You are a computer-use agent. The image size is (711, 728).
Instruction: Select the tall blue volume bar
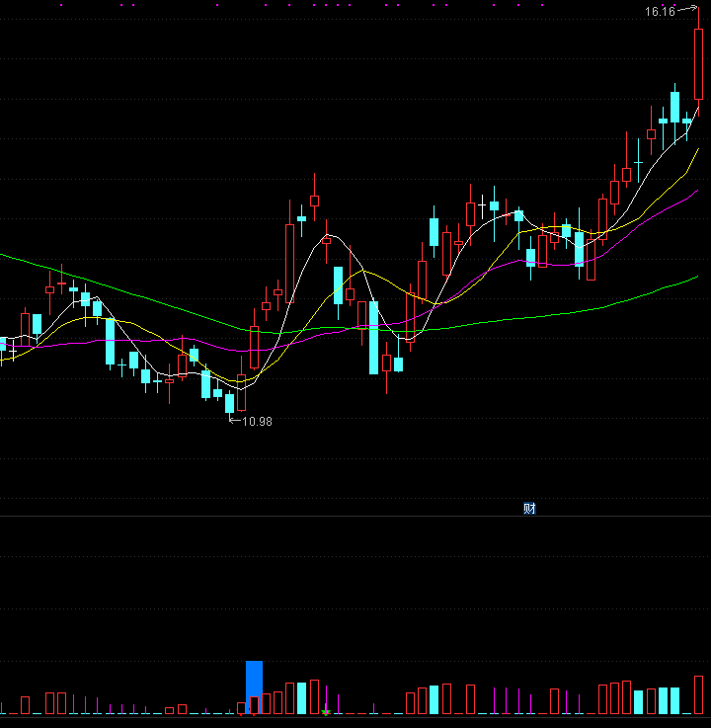(x=254, y=688)
